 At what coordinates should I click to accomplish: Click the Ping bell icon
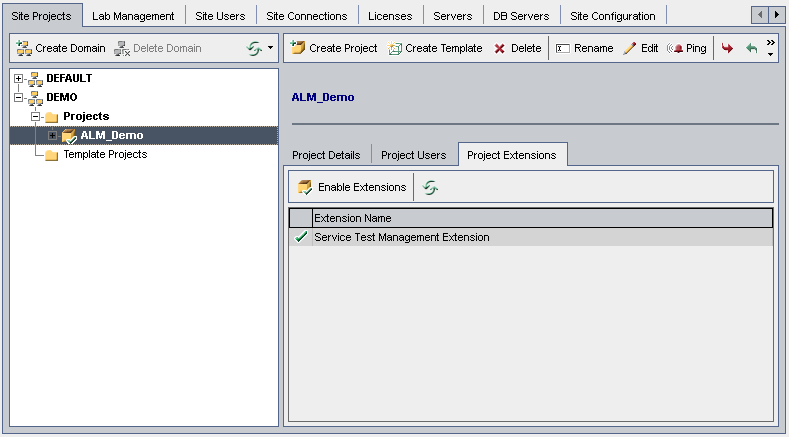[675, 48]
